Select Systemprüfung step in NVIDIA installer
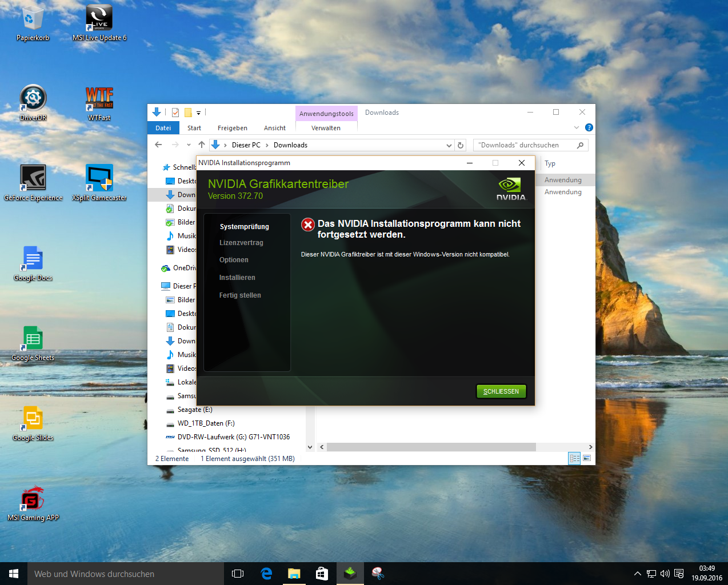Viewport: 728px width, 585px height. (244, 227)
